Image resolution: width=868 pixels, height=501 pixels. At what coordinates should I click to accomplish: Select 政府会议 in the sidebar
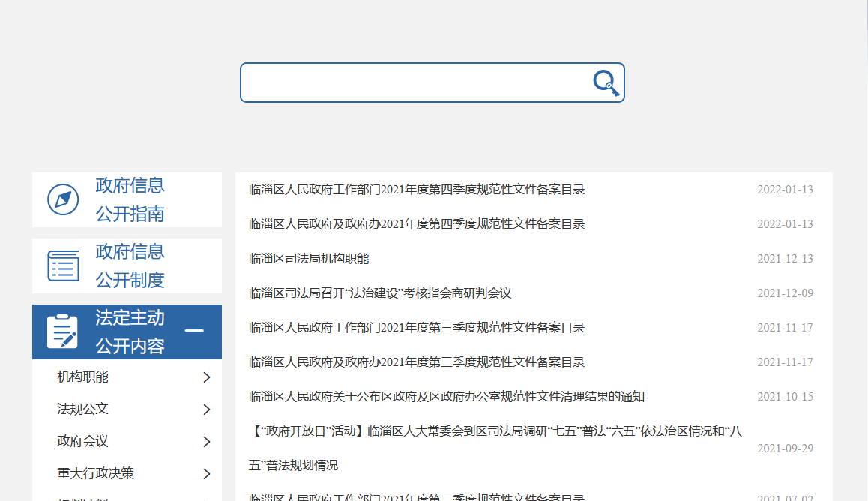coord(82,441)
